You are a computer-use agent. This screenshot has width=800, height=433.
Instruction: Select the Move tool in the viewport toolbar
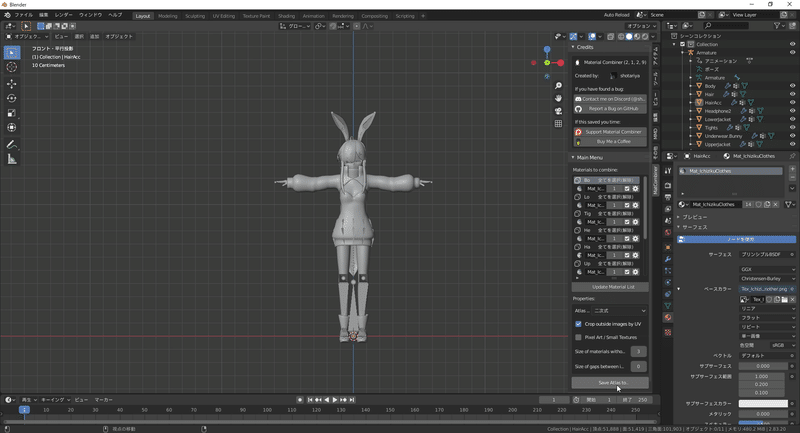[12, 83]
